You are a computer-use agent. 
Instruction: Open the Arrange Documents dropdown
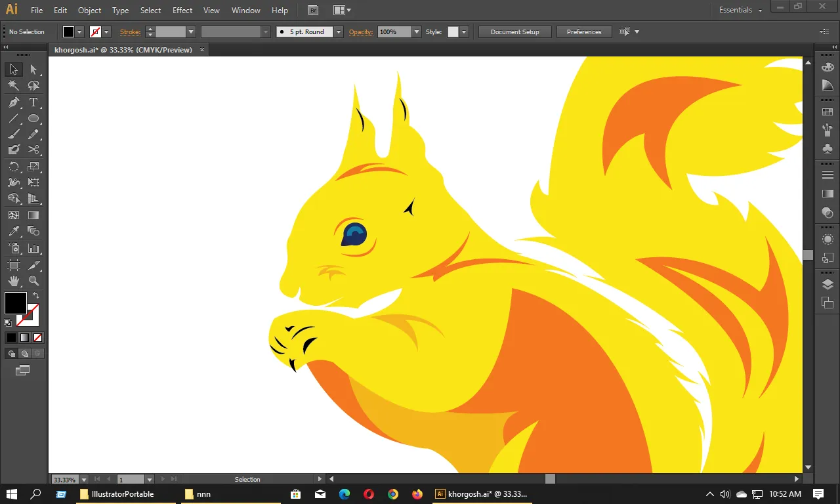click(x=342, y=10)
